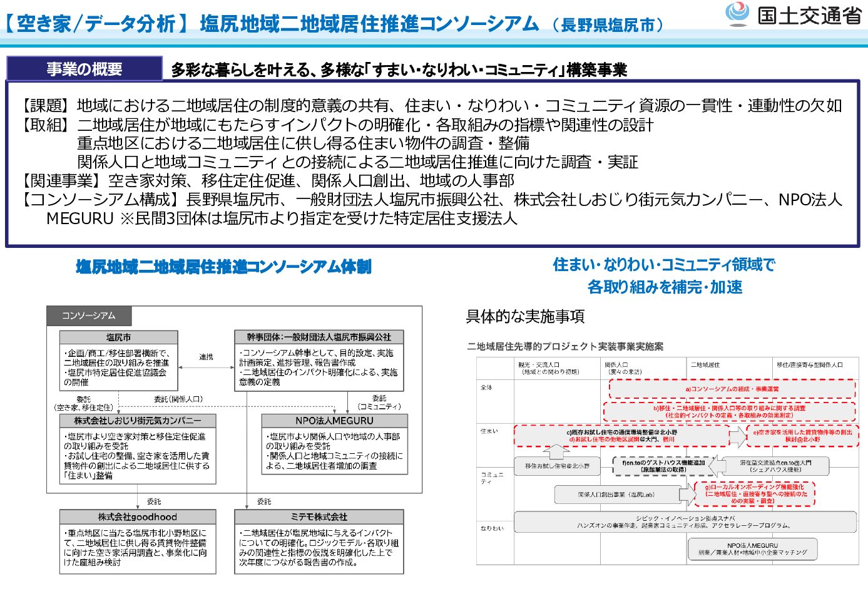Click the up arrow above 移住お試し住宅@北小野

556,452
